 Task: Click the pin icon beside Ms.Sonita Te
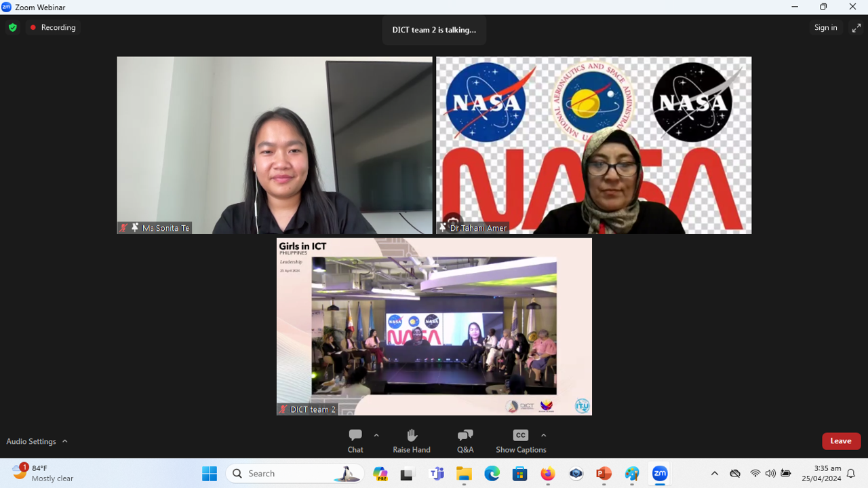pyautogui.click(x=135, y=228)
